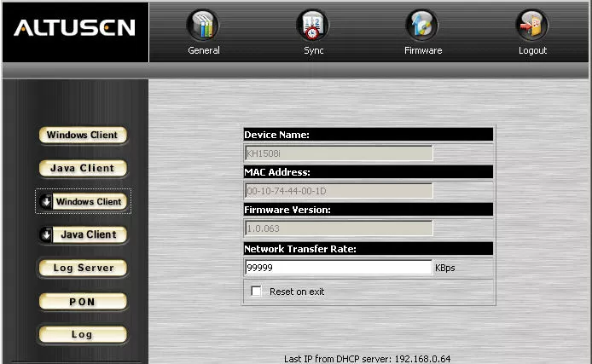Launch the Windows Client without download arrow

[x=82, y=135]
